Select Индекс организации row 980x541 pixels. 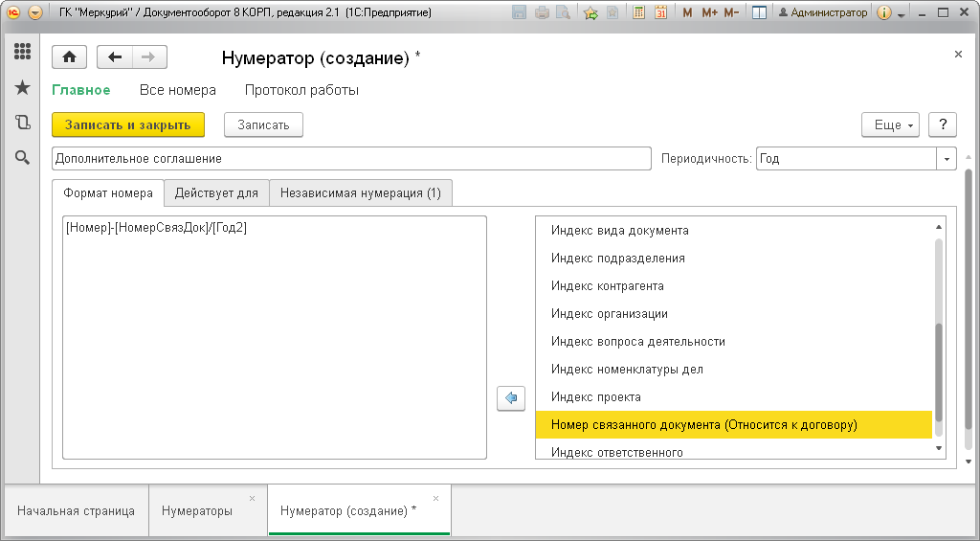click(x=734, y=313)
